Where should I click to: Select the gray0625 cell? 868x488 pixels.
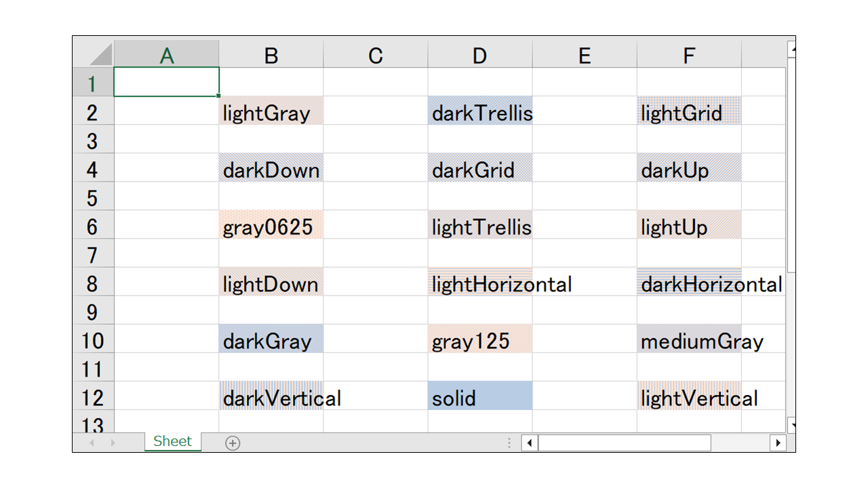click(x=271, y=226)
